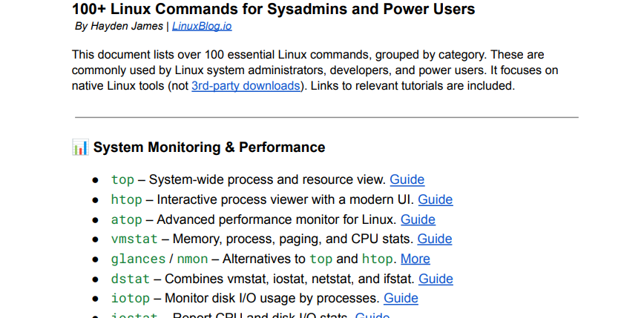The height and width of the screenshot is (318, 644).
Task: Click the iotop command name
Action: [x=131, y=299]
